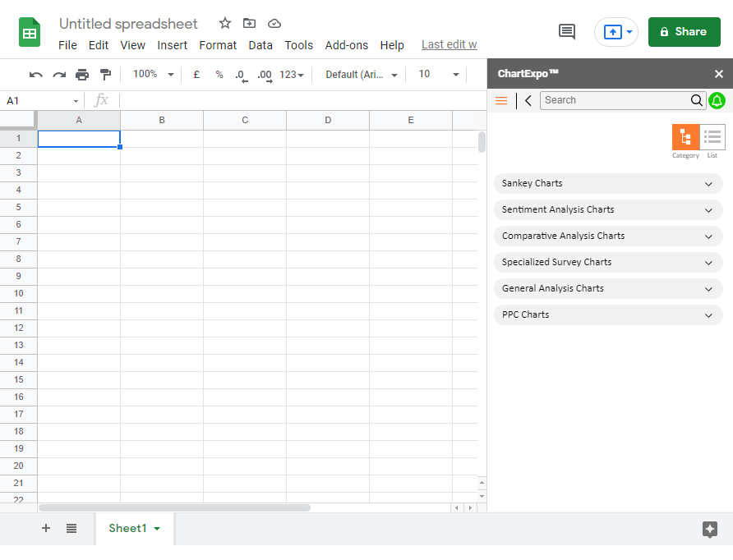The width and height of the screenshot is (733, 560).
Task: Click the redo arrow icon
Action: [x=59, y=75]
